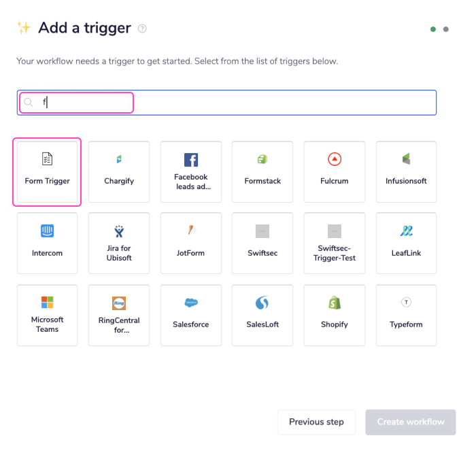Click the help icon beside Add a trigger
This screenshot has height=455, width=476.
pyautogui.click(x=142, y=29)
